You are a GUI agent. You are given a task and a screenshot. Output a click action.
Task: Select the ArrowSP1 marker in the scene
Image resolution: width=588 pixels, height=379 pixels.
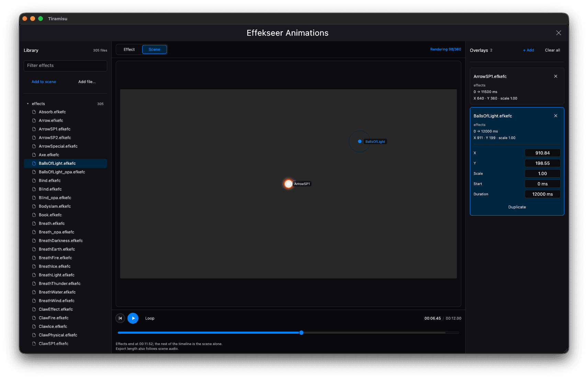coord(289,184)
